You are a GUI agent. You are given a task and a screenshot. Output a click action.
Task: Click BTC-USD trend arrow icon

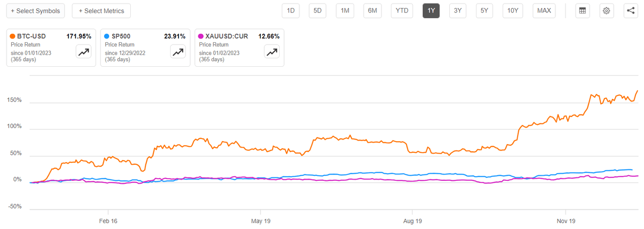point(84,51)
